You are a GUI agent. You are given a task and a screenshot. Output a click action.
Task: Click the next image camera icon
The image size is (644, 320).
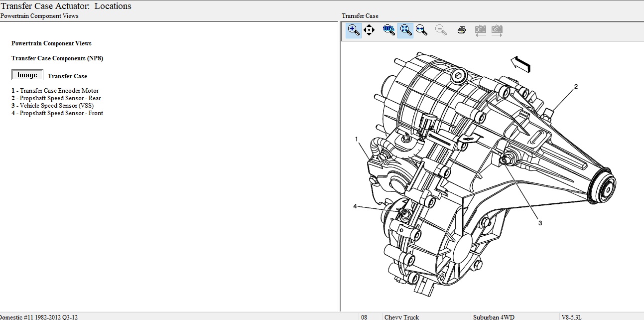497,30
